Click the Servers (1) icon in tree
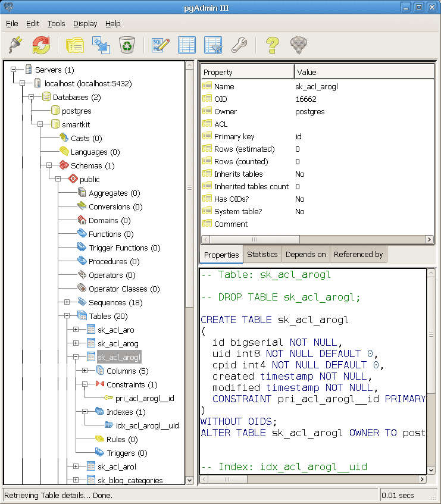Image resolution: width=441 pixels, height=504 pixels. coord(29,69)
